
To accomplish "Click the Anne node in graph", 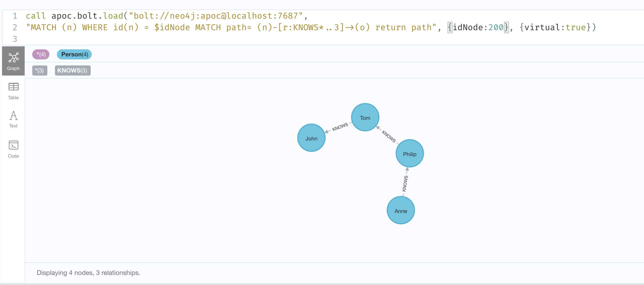I will pos(401,211).
